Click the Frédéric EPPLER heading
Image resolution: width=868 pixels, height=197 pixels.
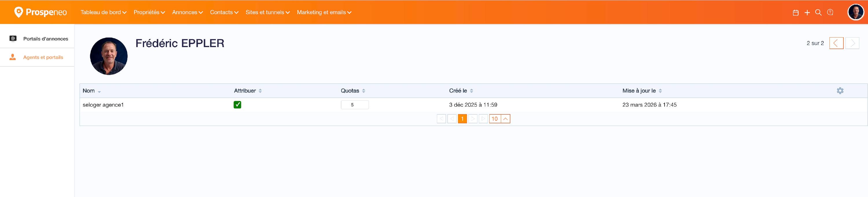pyautogui.click(x=180, y=43)
